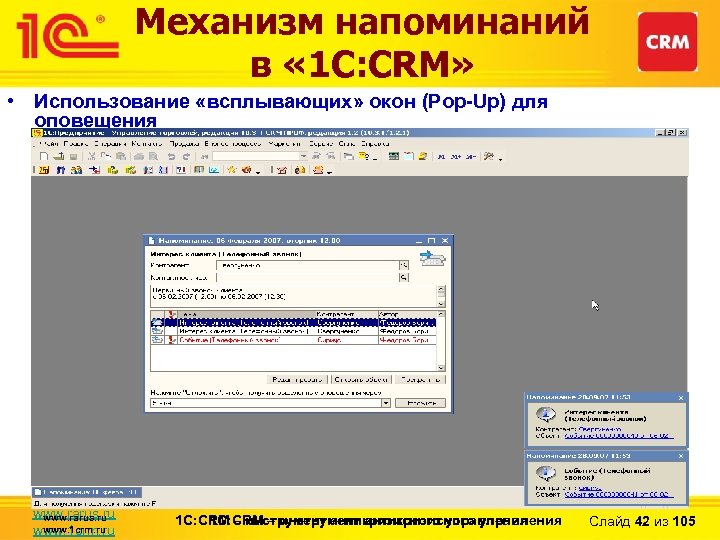Open the reminder delay dropdown arrow
The image size is (720, 540).
click(386, 403)
